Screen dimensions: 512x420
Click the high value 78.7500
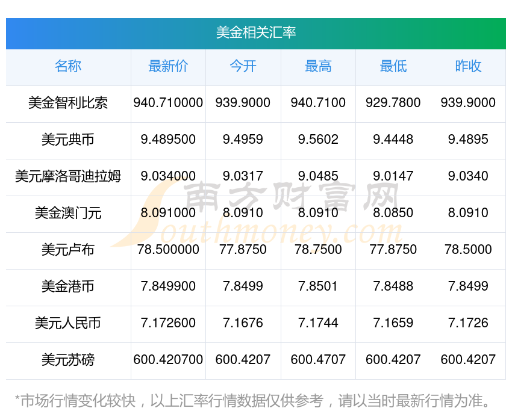pos(318,250)
